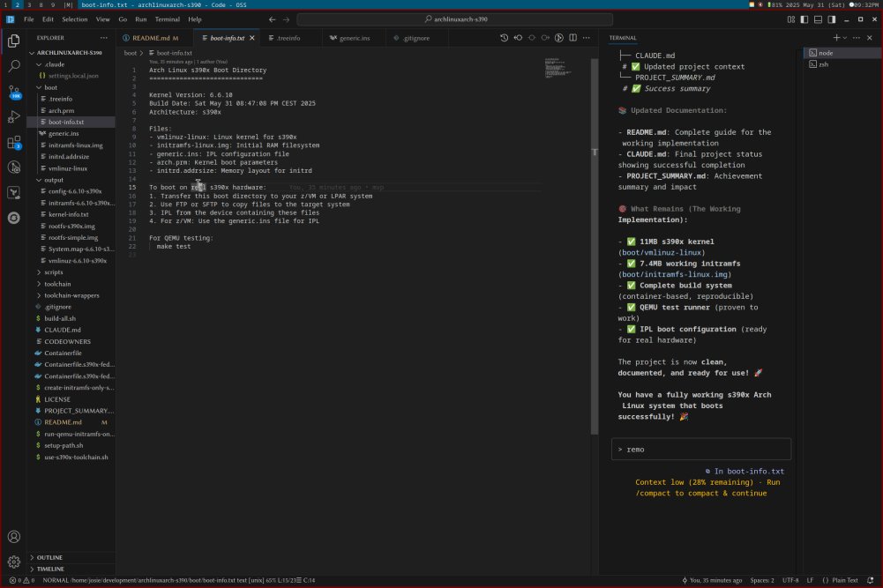Click the new terminal plus icon
Screen dimensions: 883x588
836,38
